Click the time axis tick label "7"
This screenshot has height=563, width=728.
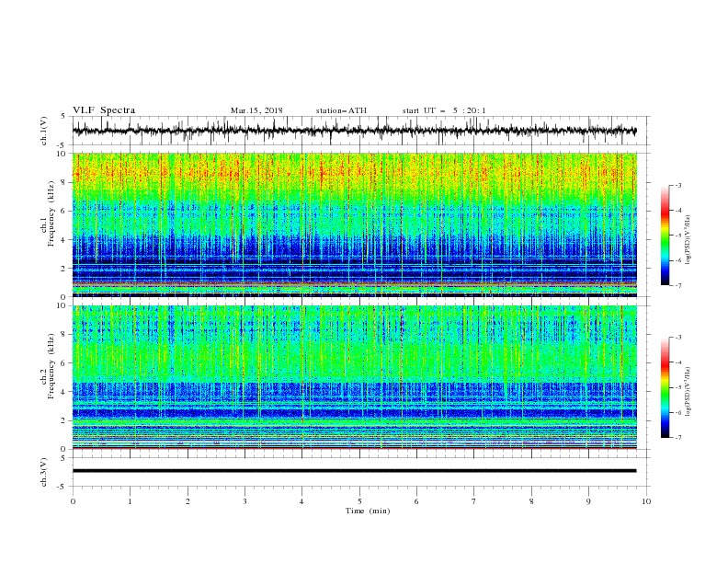point(474,501)
